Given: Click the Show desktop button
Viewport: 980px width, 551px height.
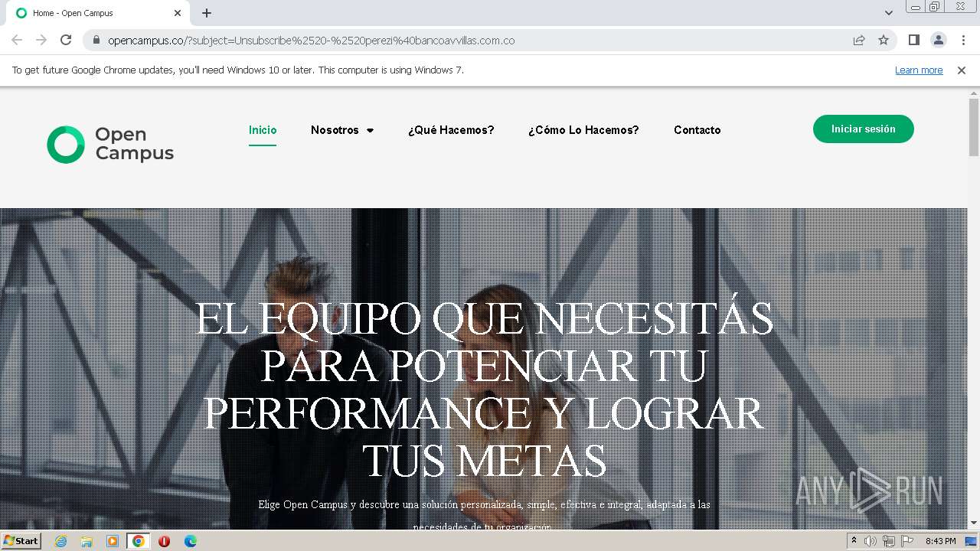Looking at the screenshot, I should click(972, 541).
